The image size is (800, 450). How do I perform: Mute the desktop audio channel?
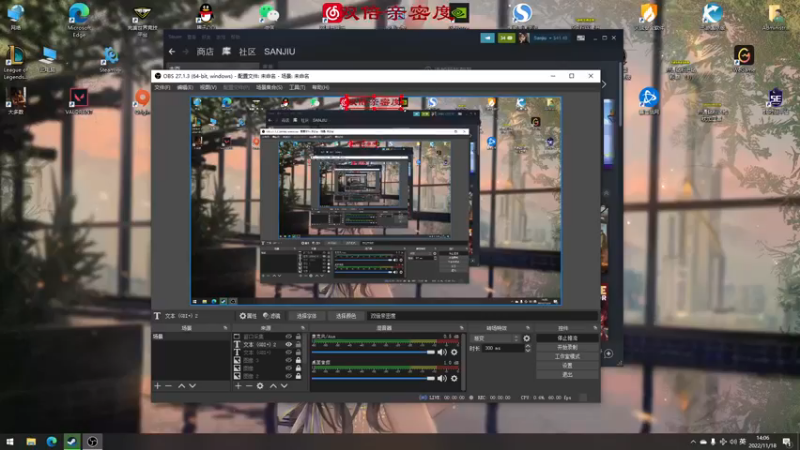[x=442, y=378]
